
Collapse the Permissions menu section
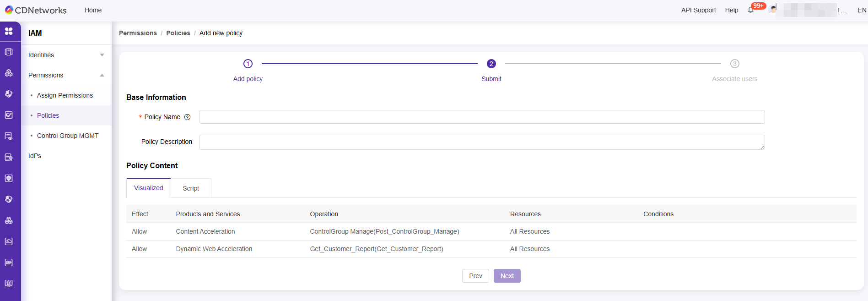[x=66, y=75]
